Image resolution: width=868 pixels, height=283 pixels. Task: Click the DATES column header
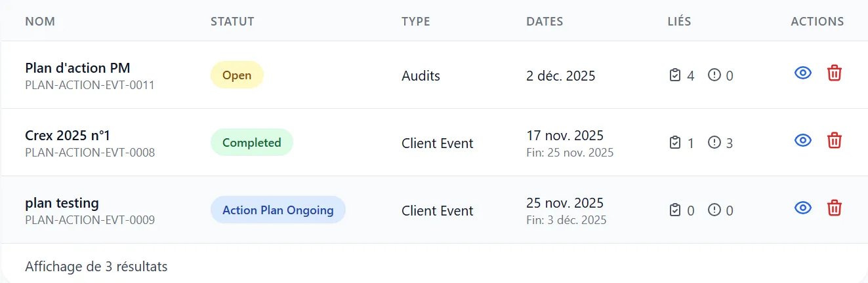coord(545,22)
